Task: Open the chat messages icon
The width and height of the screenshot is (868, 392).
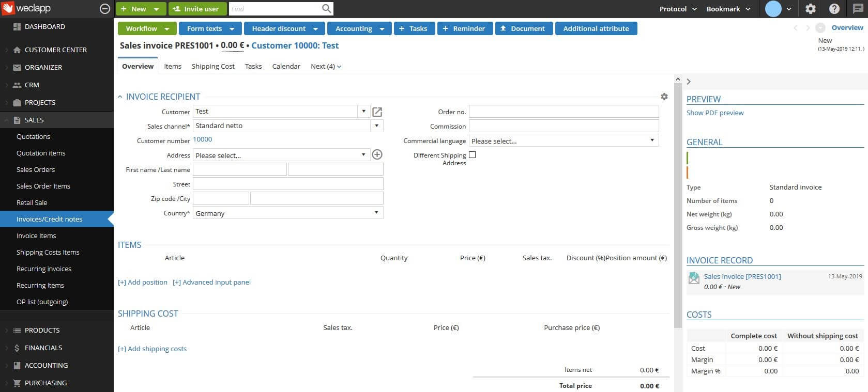Action: [x=858, y=9]
